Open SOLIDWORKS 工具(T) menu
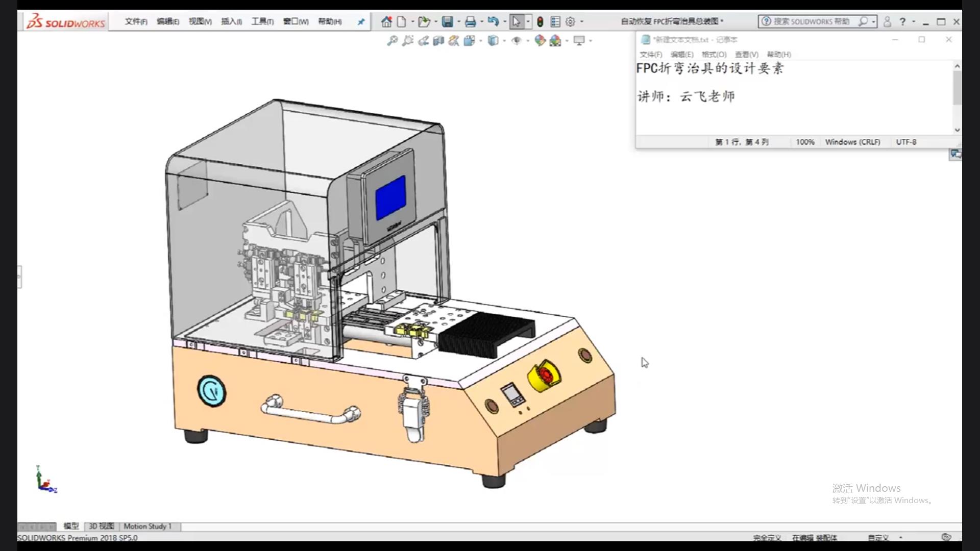The width and height of the screenshot is (980, 551). pyautogui.click(x=262, y=21)
